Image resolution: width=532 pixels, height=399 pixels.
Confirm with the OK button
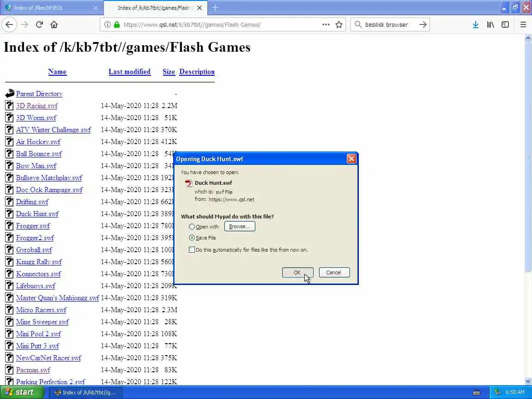coord(297,272)
